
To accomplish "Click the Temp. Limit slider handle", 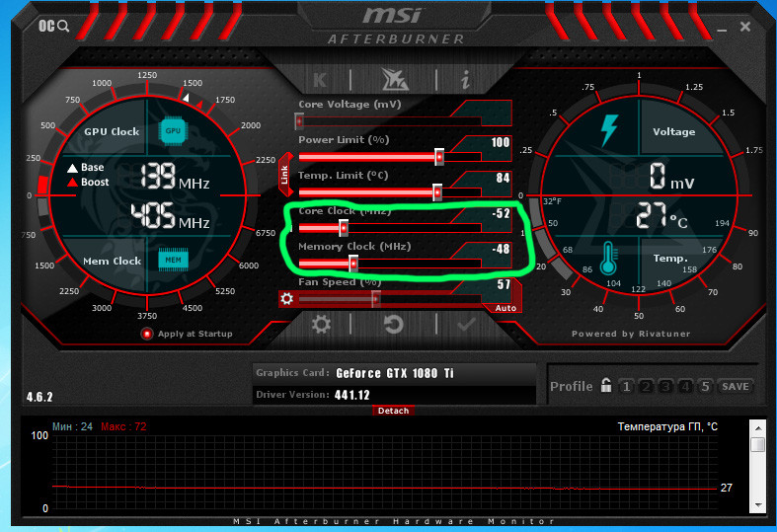I will tap(437, 192).
